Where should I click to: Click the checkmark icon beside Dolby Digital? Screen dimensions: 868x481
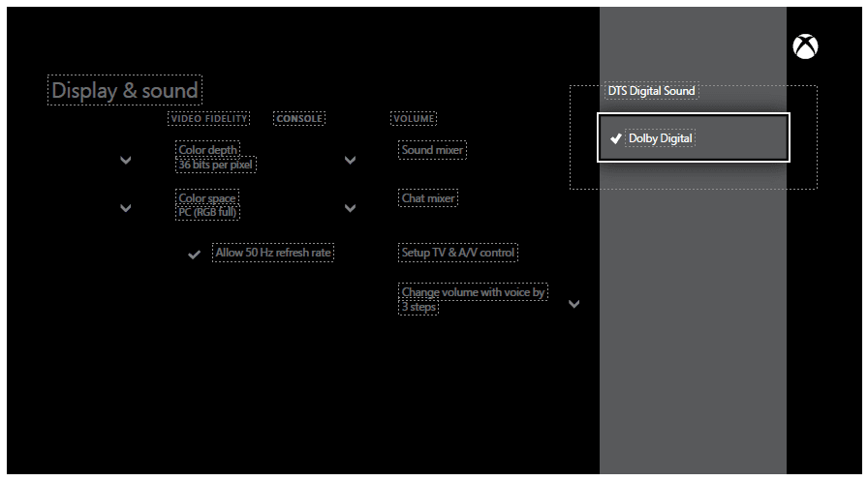[x=615, y=138]
